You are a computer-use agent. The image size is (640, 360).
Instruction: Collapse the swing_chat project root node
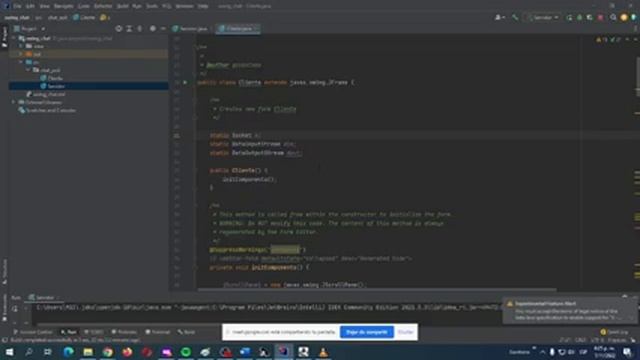point(14,38)
